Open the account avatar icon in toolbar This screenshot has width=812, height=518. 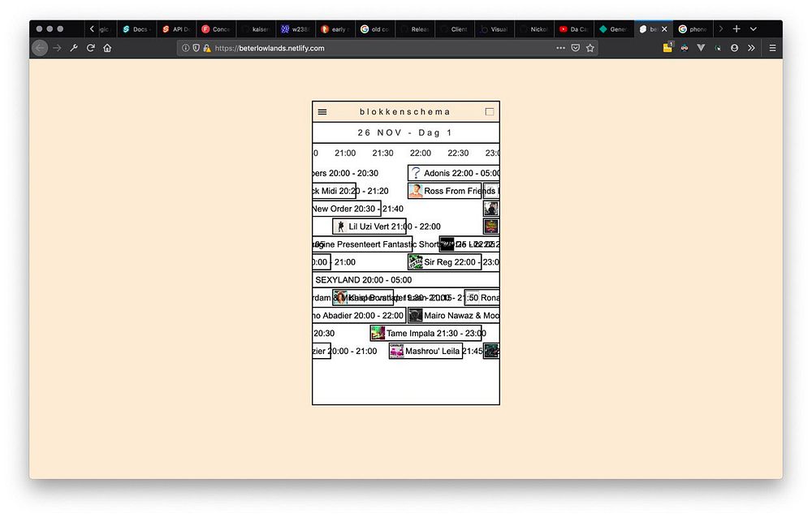point(734,48)
